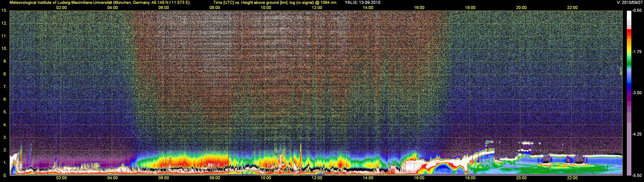Click the -0.50 value on the color scale
Screen dimensions: 644x182
tap(637, 11)
